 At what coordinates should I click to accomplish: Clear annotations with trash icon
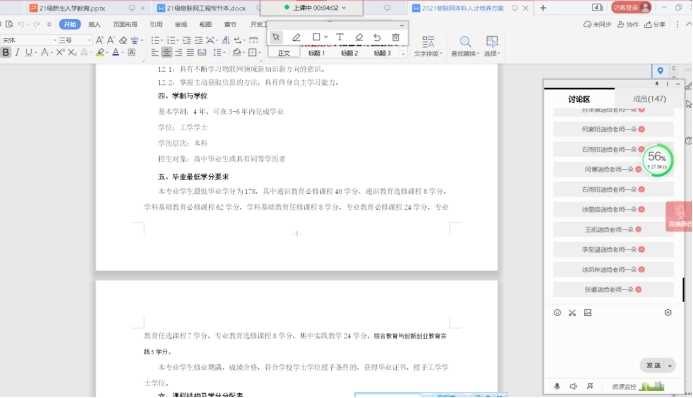[x=396, y=38]
